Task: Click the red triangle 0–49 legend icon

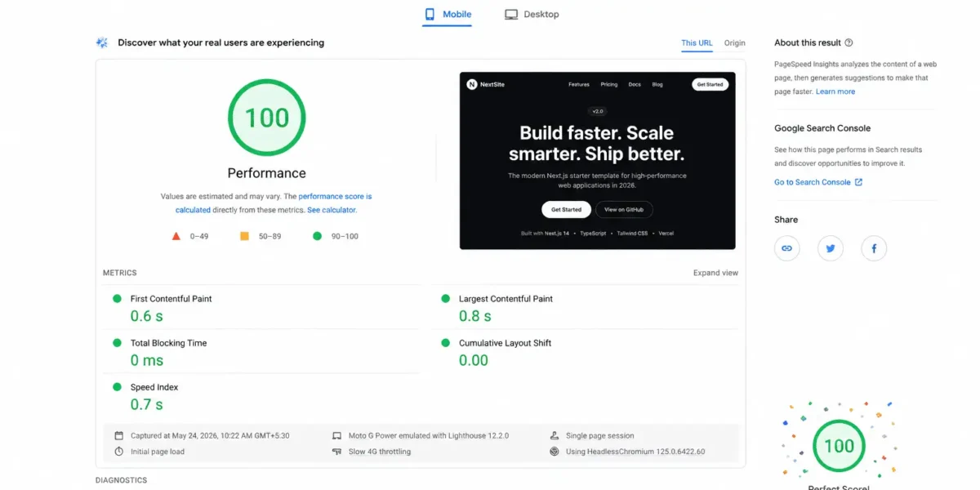Action: (x=176, y=236)
